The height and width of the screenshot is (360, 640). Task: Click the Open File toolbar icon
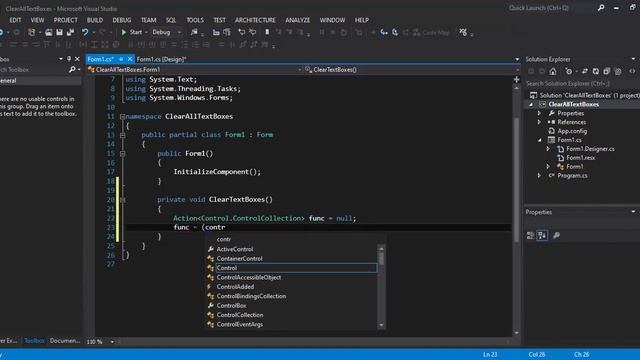[x=49, y=32]
